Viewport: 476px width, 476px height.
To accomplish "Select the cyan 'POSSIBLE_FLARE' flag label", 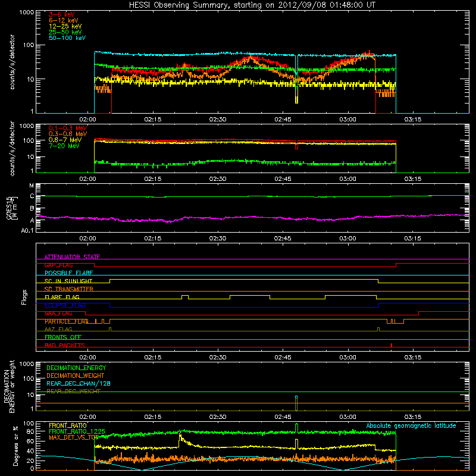I will (68, 273).
